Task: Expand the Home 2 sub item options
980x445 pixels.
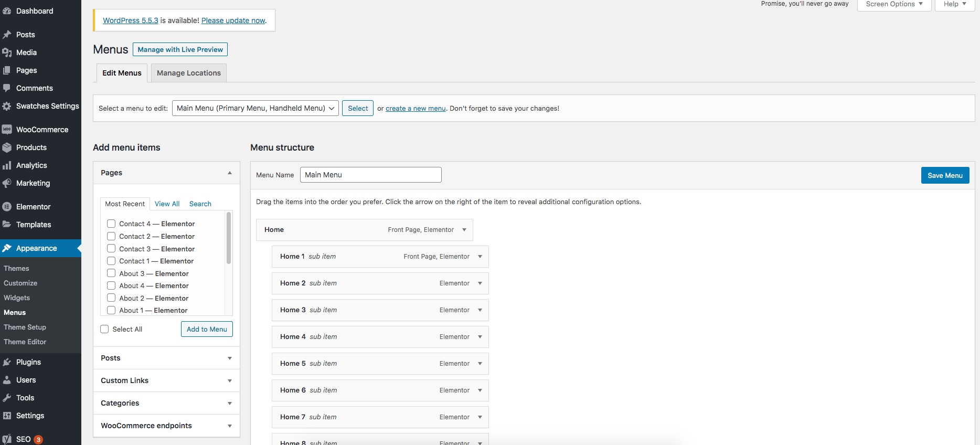Action: pos(480,283)
